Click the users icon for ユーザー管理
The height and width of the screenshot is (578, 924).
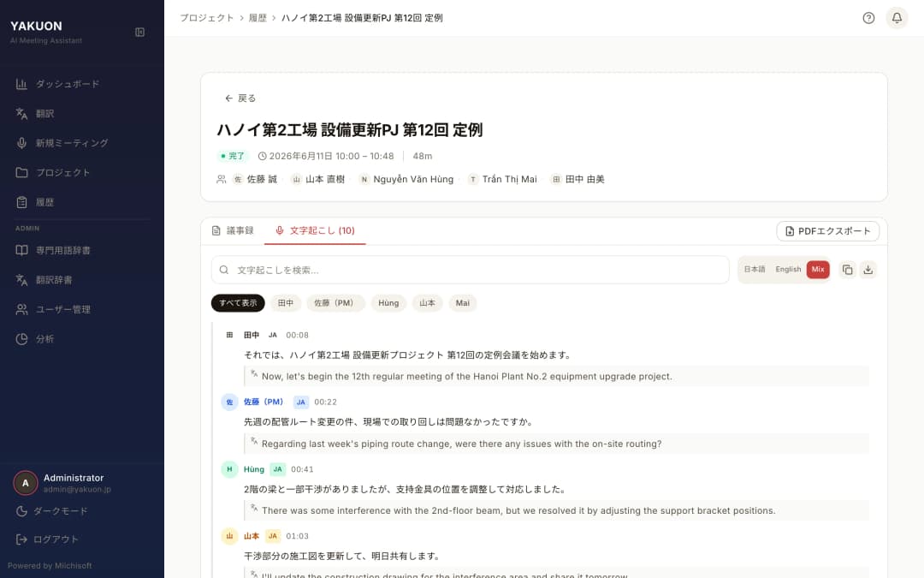pyautogui.click(x=21, y=309)
